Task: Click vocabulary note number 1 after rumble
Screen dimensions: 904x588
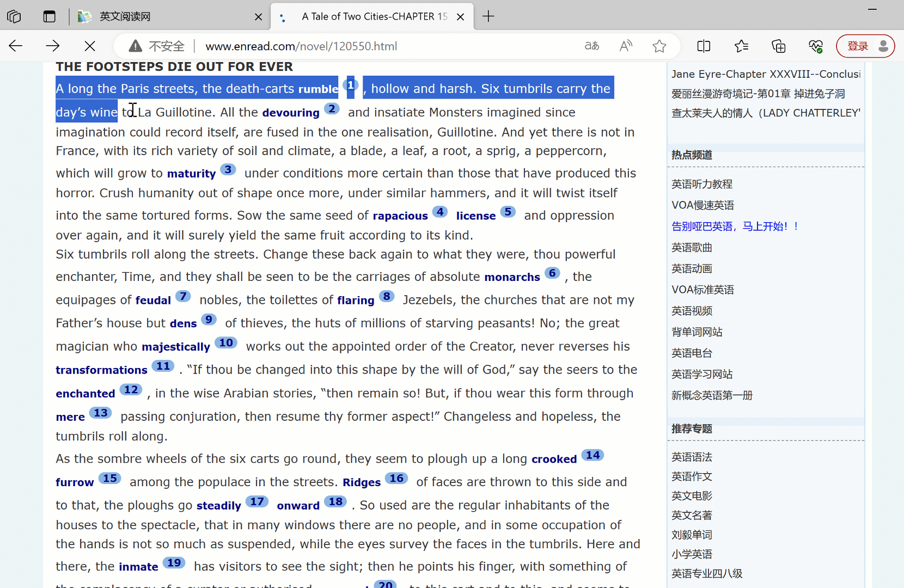Action: click(x=351, y=85)
